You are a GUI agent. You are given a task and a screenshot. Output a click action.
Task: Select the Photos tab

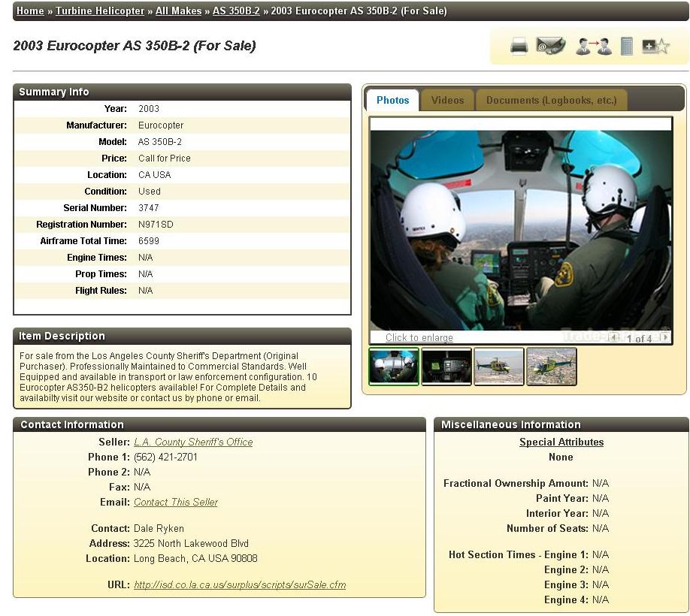pos(392,100)
